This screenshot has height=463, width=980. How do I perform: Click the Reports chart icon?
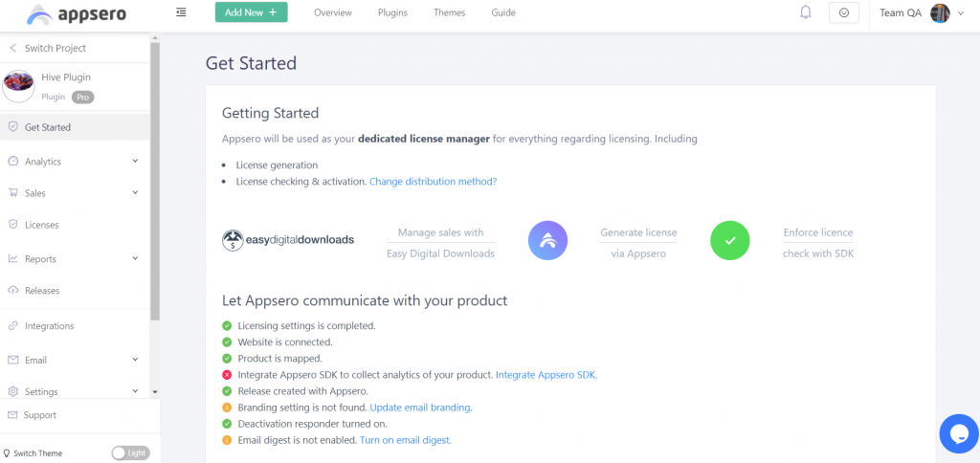click(13, 258)
